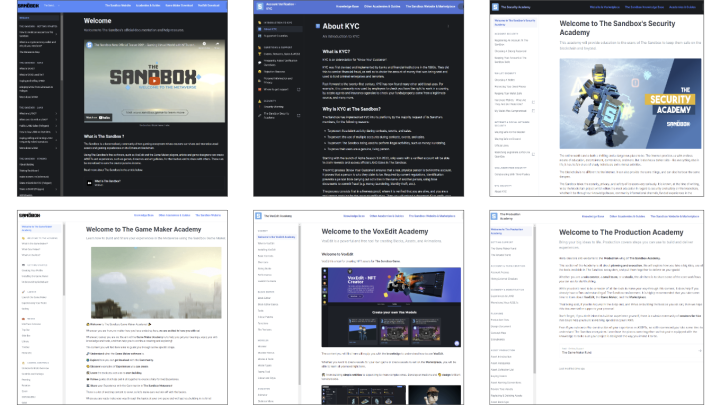This screenshot has height=405, width=720.
Task: Open The Game Maker Fund next-page card
Action: [631, 351]
